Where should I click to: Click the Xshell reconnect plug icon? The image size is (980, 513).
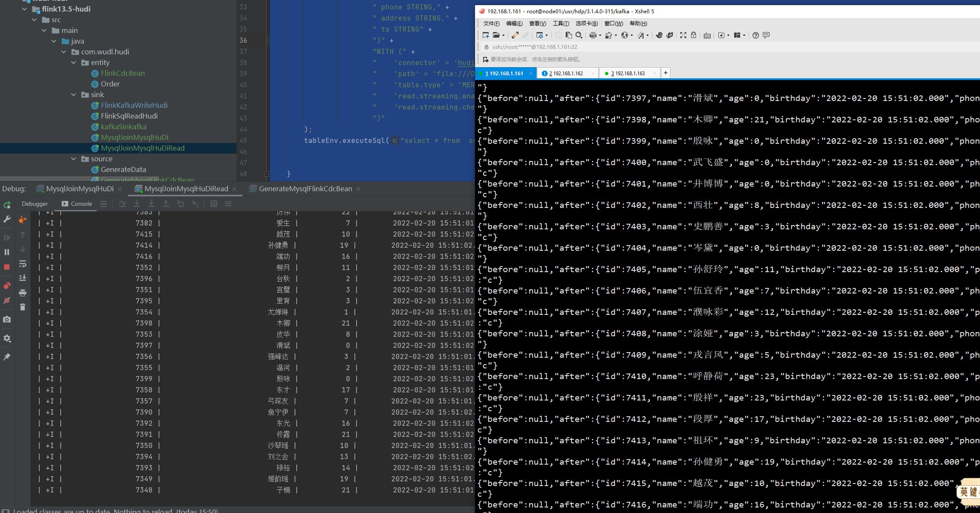(x=515, y=35)
